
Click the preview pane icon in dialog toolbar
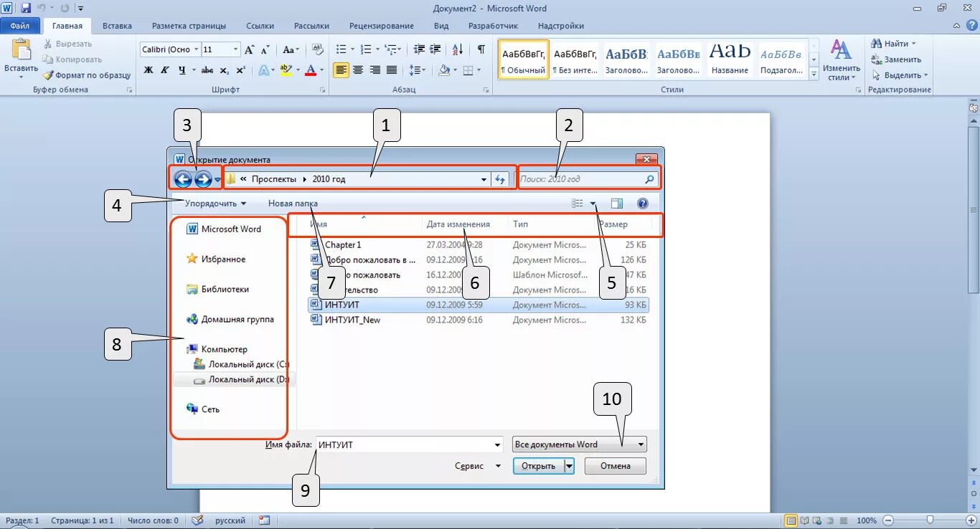click(x=617, y=204)
